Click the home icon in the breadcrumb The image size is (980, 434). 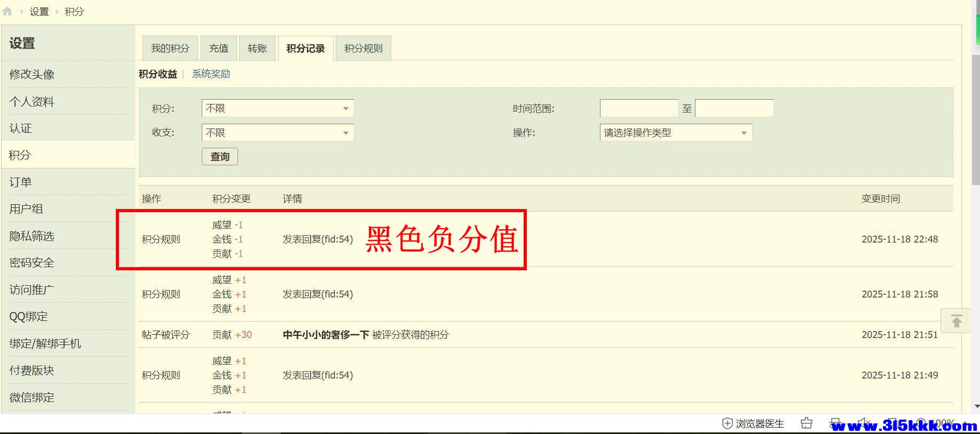7,11
